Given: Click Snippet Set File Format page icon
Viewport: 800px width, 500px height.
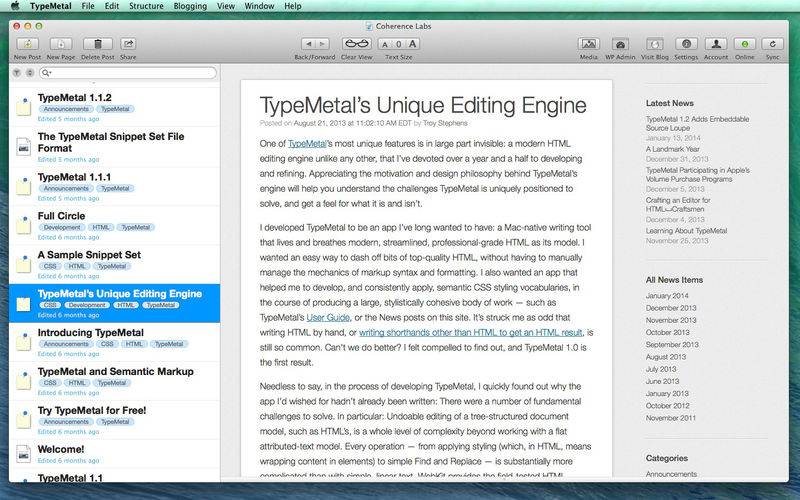Looking at the screenshot, I should 23,146.
